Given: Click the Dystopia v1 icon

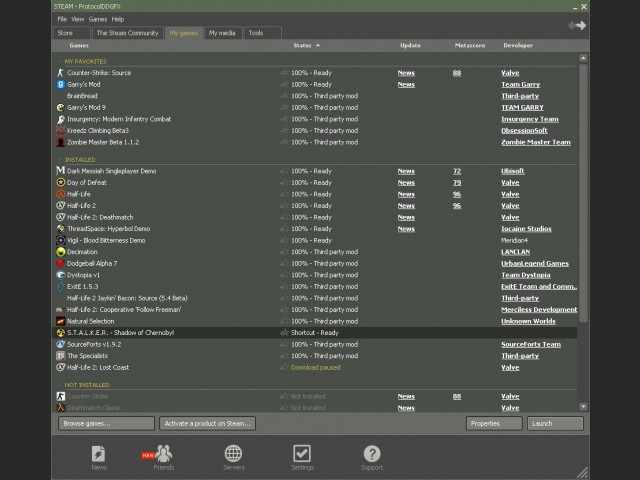Looking at the screenshot, I should pyautogui.click(x=60, y=275).
